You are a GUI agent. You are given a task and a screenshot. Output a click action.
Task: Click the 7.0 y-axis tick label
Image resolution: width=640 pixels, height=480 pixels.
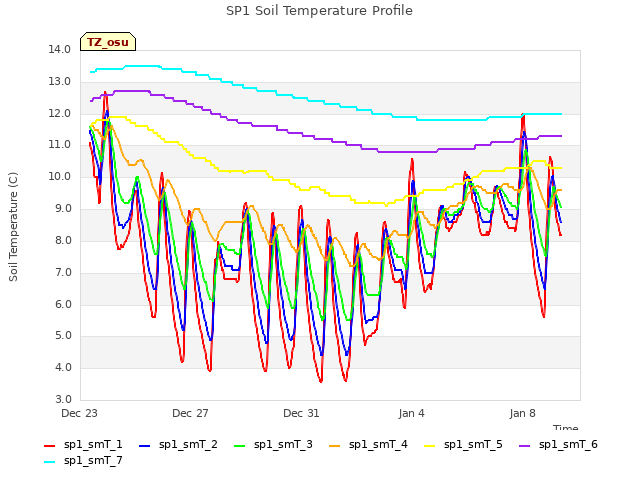pos(62,272)
